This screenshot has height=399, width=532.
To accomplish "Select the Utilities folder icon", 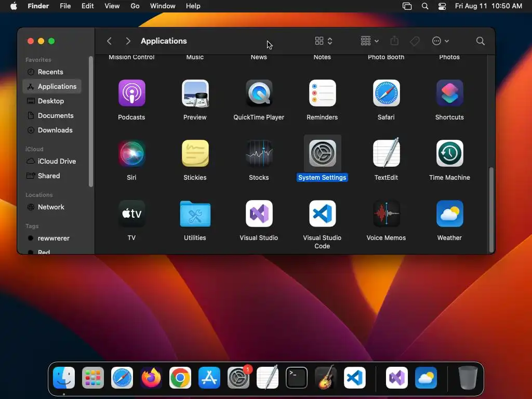I will pyautogui.click(x=195, y=214).
